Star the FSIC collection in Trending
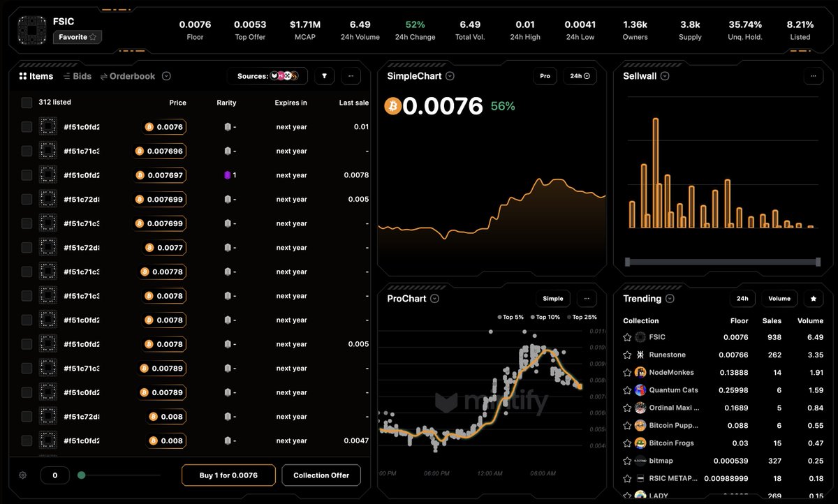The height and width of the screenshot is (504, 838). 627,337
